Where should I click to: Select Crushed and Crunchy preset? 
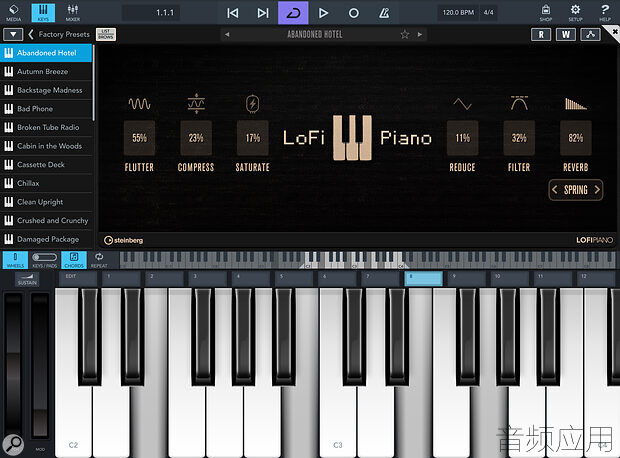46,220
